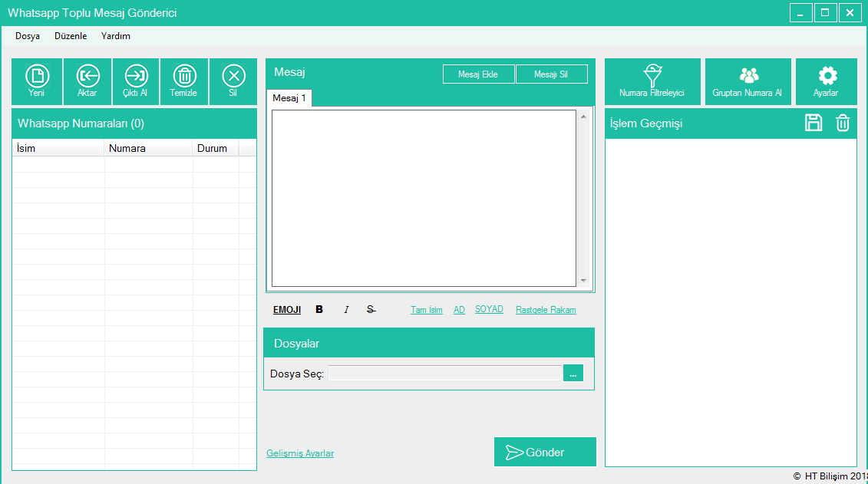Screen dimensions: 868x484
Task: Insert the Rastgele Rakam link
Action: click(x=546, y=310)
